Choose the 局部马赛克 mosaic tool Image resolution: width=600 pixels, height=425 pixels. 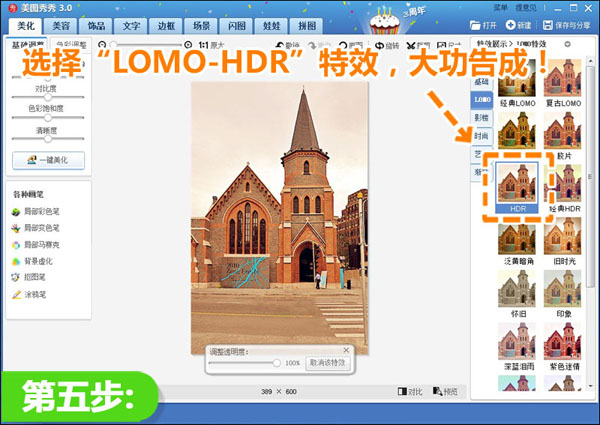(36, 245)
